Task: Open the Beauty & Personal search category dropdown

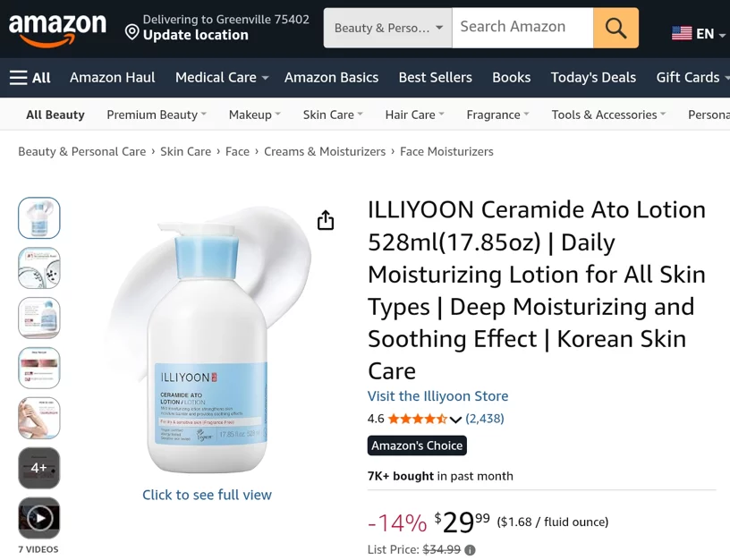Action: pyautogui.click(x=388, y=28)
